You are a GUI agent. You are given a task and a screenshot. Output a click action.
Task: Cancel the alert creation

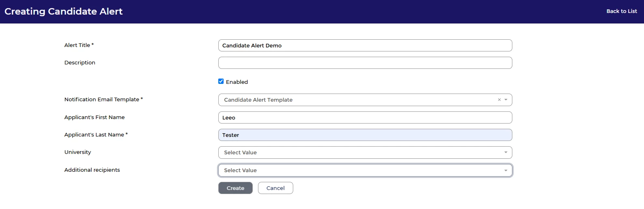pos(275,188)
